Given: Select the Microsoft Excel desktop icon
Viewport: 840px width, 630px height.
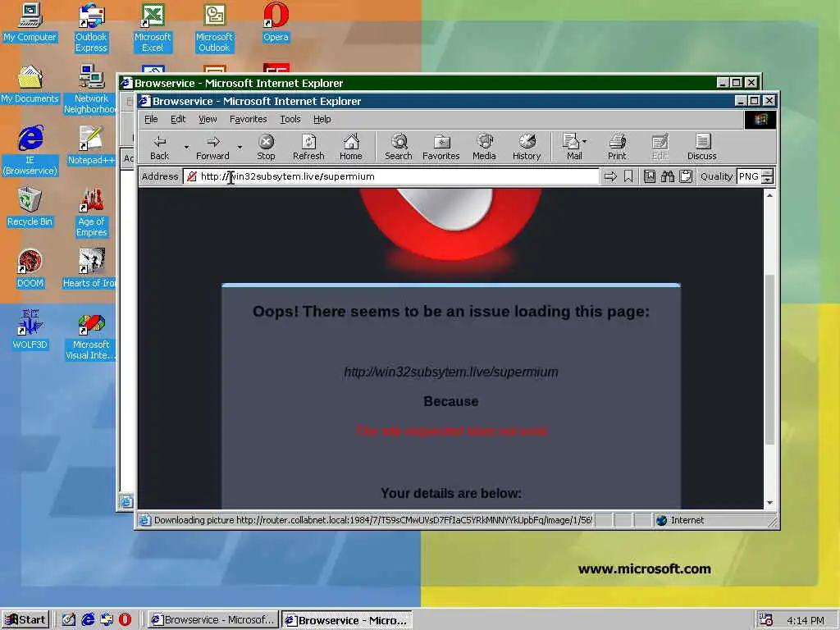Looking at the screenshot, I should (153, 28).
